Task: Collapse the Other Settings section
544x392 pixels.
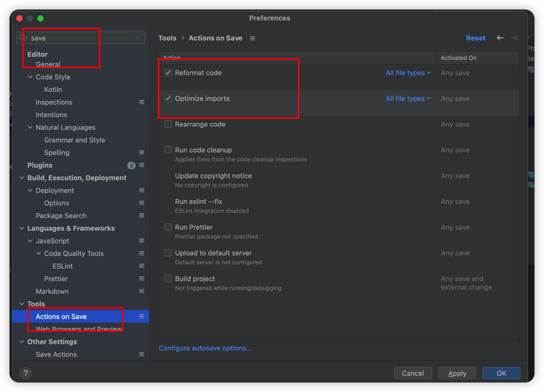Action: coord(22,342)
